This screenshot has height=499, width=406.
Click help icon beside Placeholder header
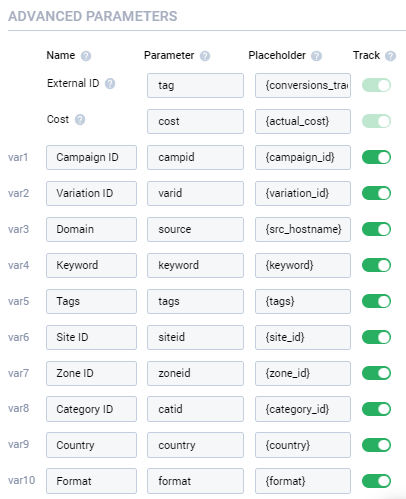316,56
